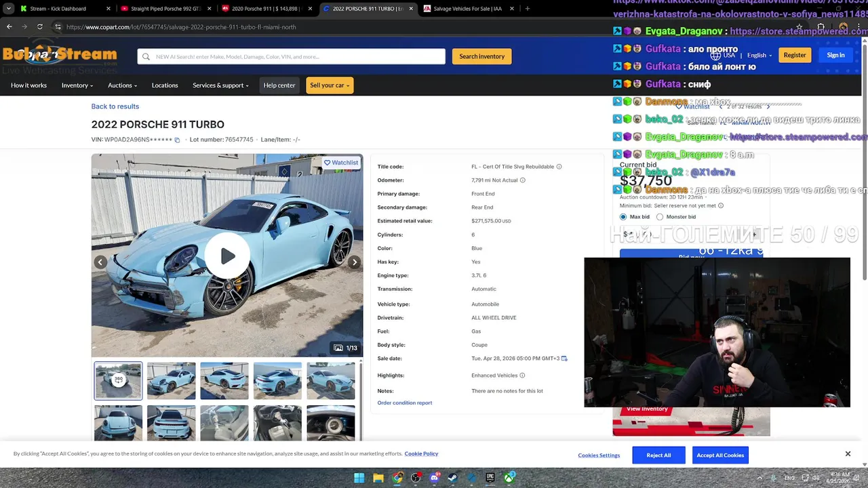Click the Register button
This screenshot has height=488, width=868.
click(x=795, y=56)
